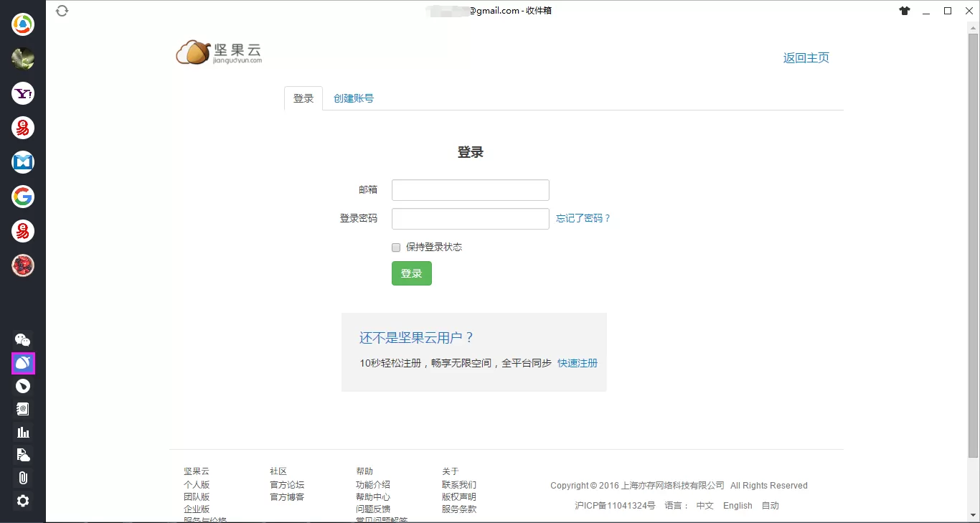Focus the 登录密码 input field

point(471,219)
